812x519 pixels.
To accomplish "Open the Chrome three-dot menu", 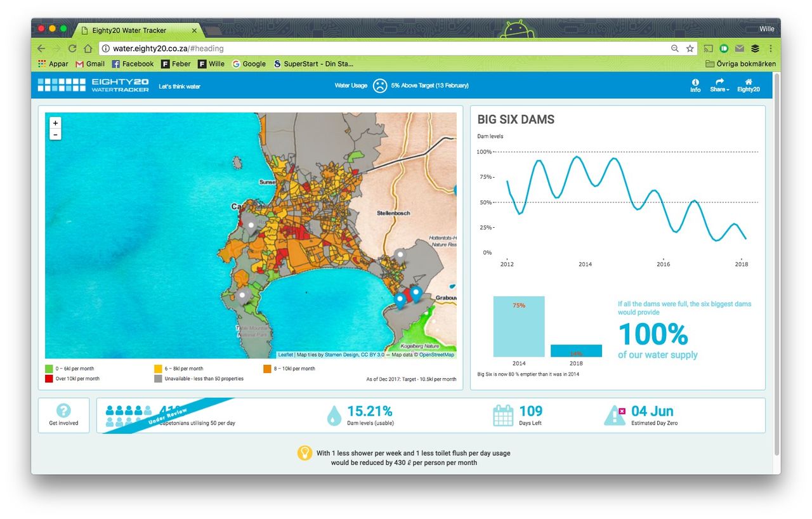I will (x=771, y=48).
